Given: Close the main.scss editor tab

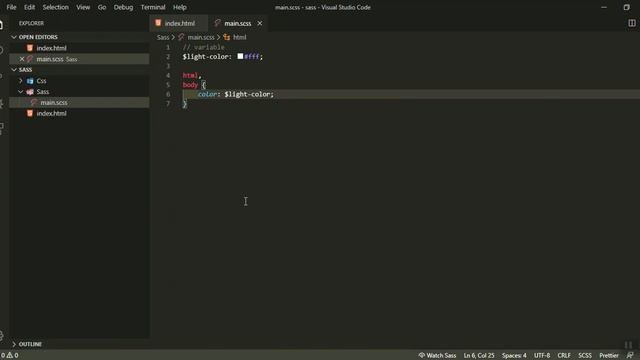Looking at the screenshot, I should click(260, 23).
